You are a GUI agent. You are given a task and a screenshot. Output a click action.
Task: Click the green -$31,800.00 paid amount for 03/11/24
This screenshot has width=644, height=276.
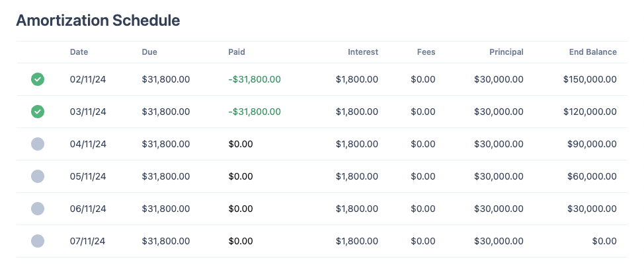pyautogui.click(x=255, y=112)
